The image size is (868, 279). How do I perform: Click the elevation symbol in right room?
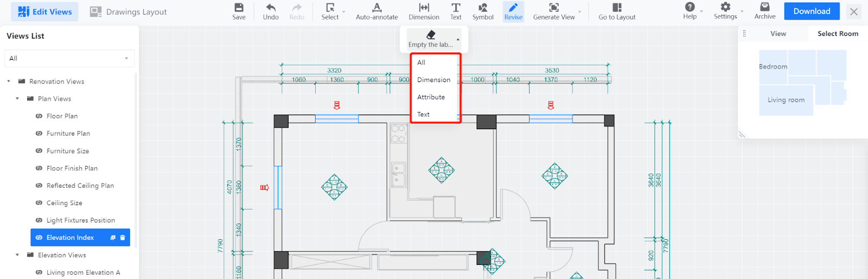tap(554, 176)
